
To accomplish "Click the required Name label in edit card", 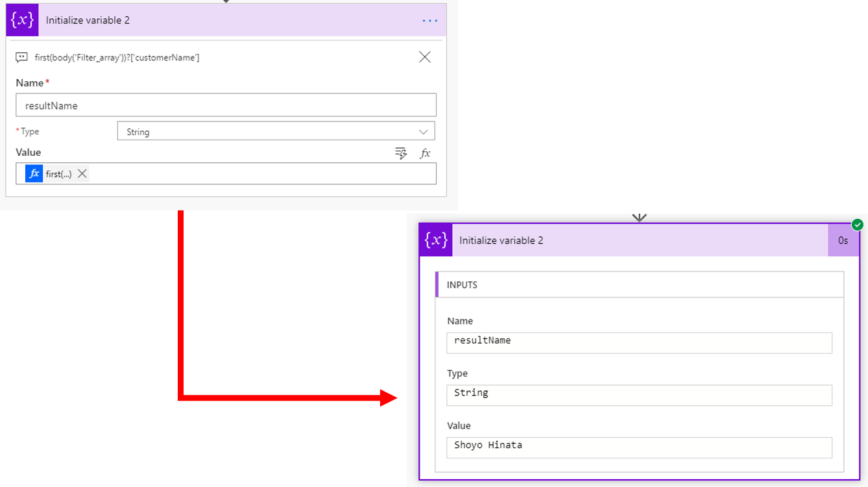I will (x=32, y=82).
